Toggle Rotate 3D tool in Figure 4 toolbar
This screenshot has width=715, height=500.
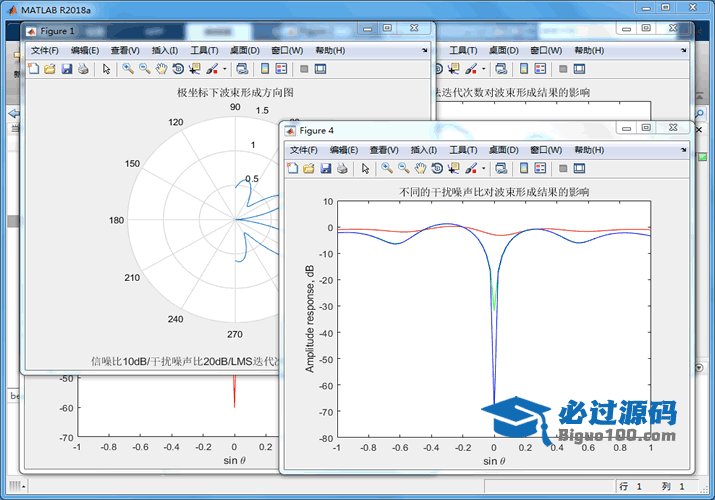(x=437, y=168)
